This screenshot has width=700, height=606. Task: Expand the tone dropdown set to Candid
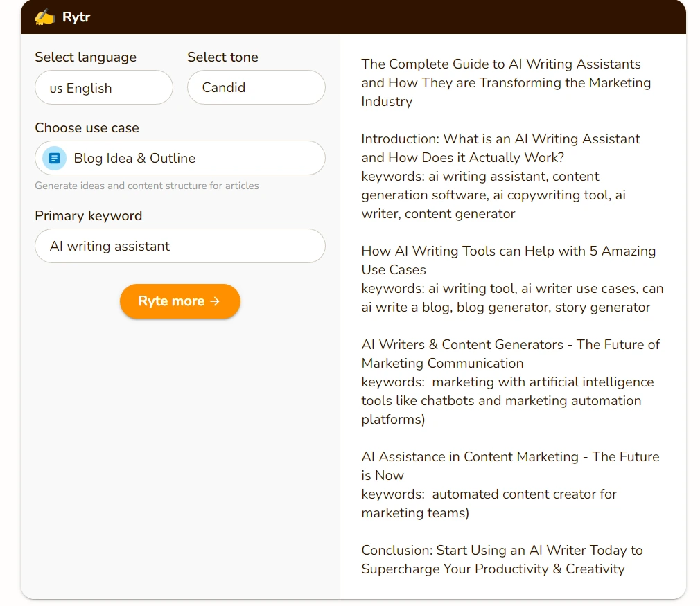coord(256,88)
